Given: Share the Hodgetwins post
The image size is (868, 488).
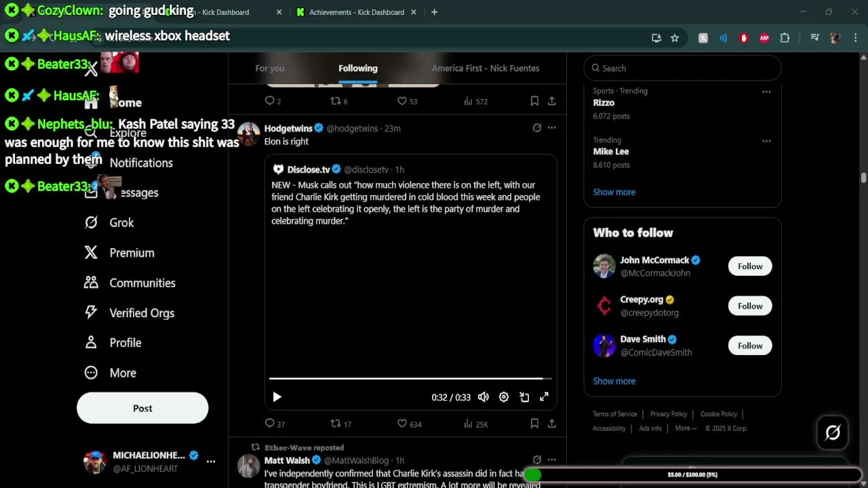Looking at the screenshot, I should point(552,424).
